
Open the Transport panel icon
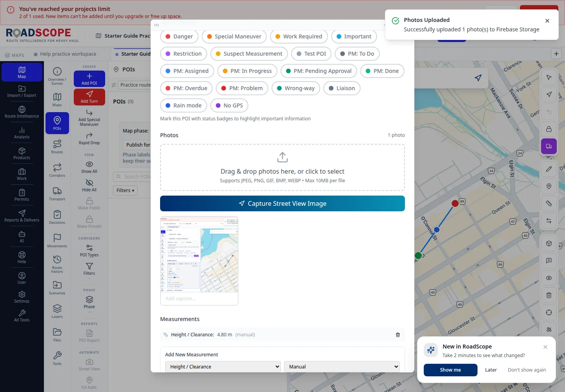click(x=57, y=194)
